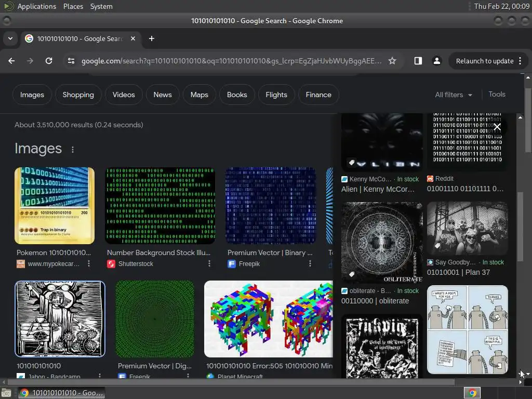The image size is (532, 399).
Task: Open the robot poem comic thumbnail
Action: (x=467, y=329)
